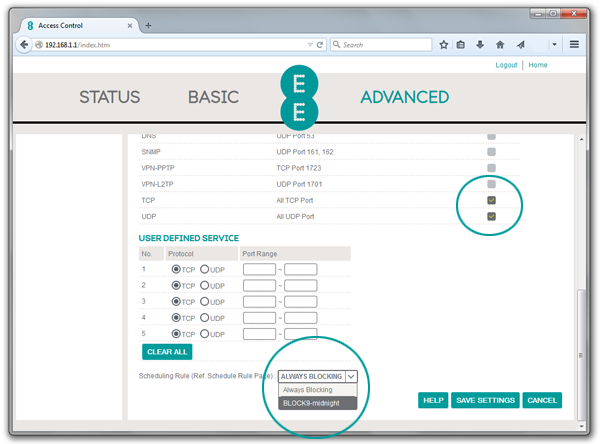This screenshot has width=600, height=444.
Task: Go back using the browser back arrow
Action: pos(24,45)
